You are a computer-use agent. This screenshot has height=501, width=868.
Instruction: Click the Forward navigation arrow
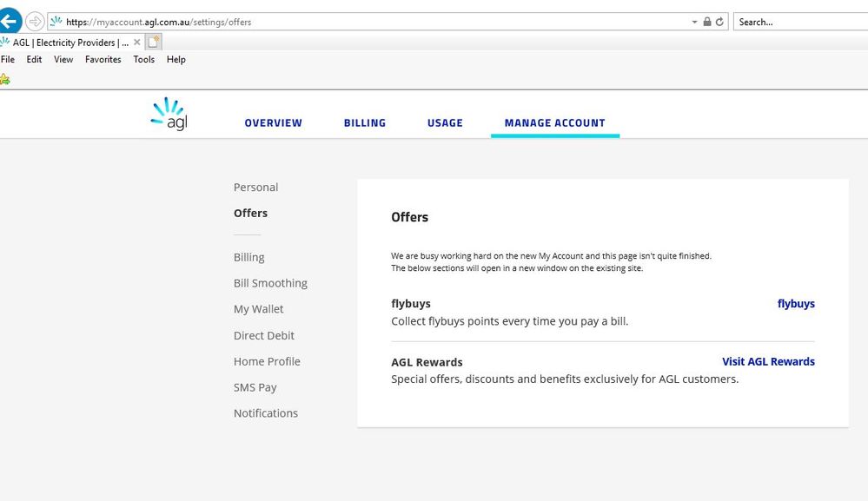33,21
